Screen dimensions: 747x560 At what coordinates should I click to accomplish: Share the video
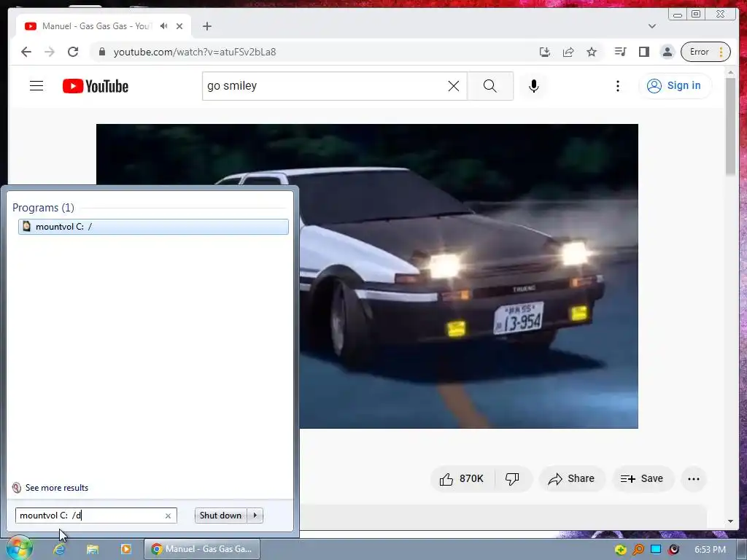point(572,479)
